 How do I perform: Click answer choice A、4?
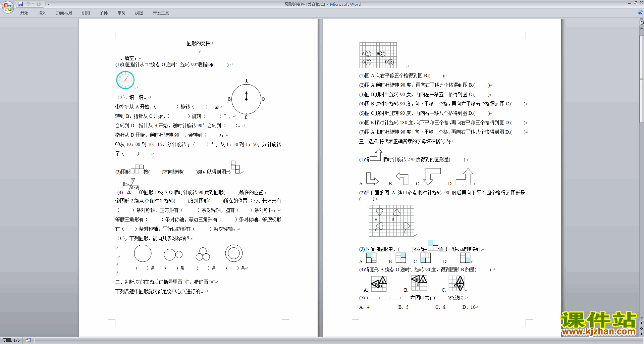point(364,307)
